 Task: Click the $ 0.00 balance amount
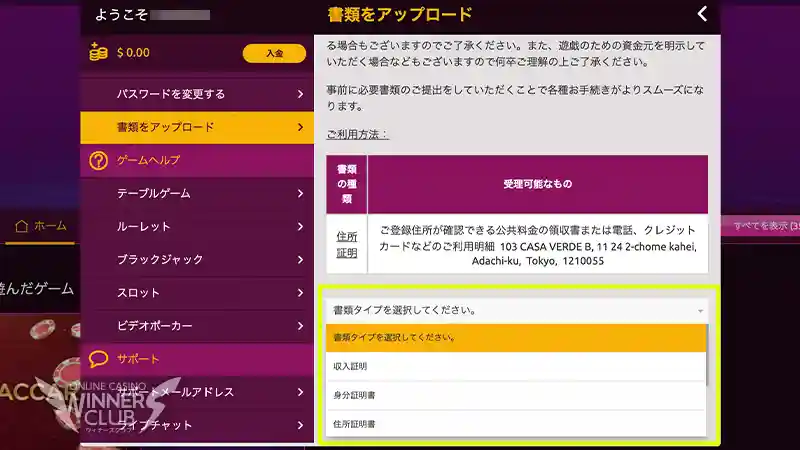pyautogui.click(x=133, y=53)
